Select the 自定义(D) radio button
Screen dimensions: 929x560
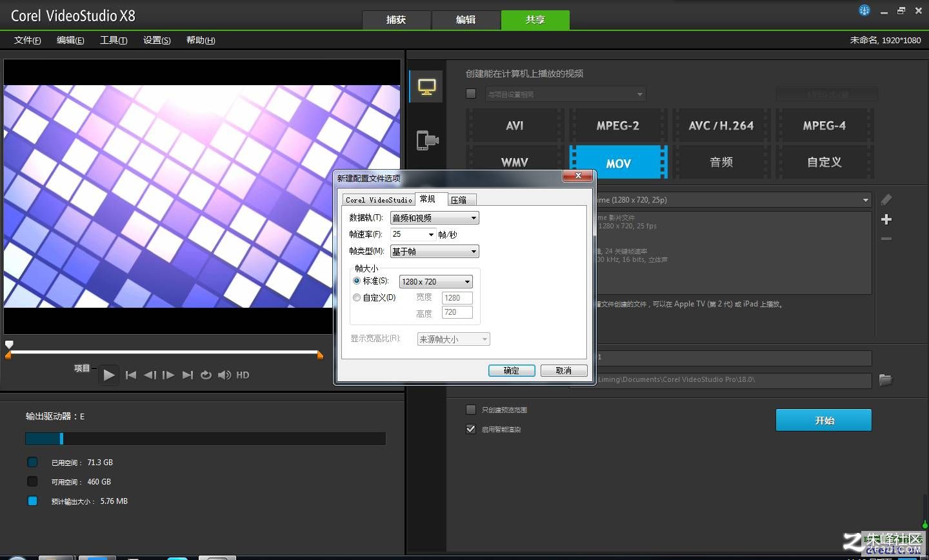tap(357, 297)
